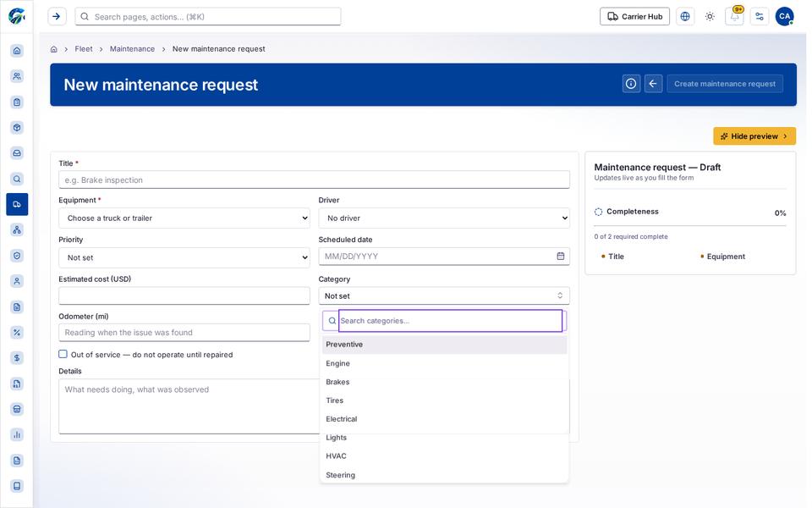Screen dimensions: 812x508
Task: Select Tires in the category list
Action: 444,400
